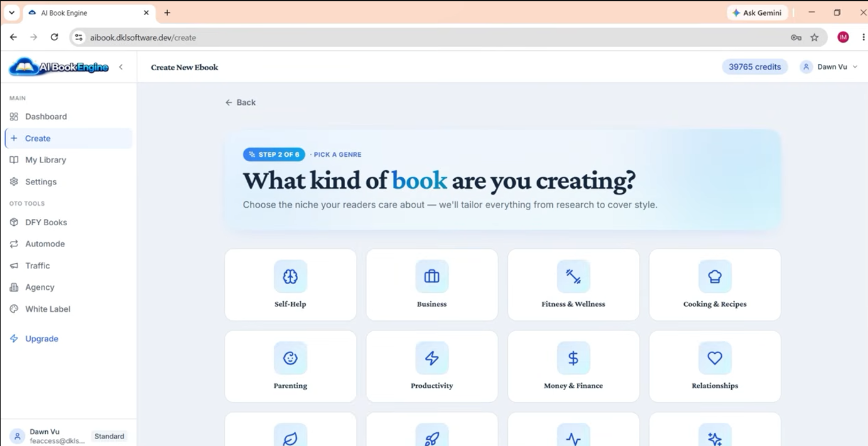Image resolution: width=868 pixels, height=446 pixels.
Task: Click the 'OTO TOOLS' section label
Action: [27, 204]
